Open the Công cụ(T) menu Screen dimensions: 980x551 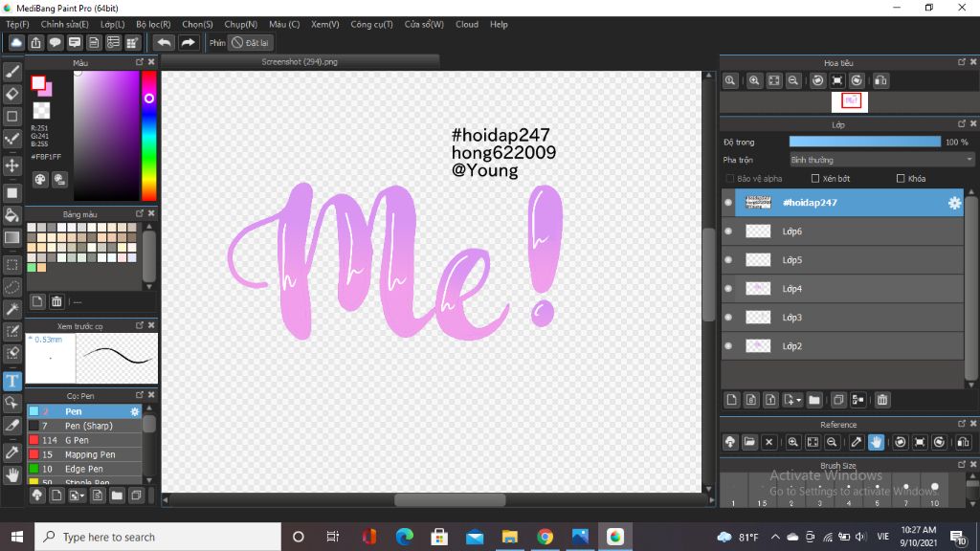pyautogui.click(x=371, y=24)
